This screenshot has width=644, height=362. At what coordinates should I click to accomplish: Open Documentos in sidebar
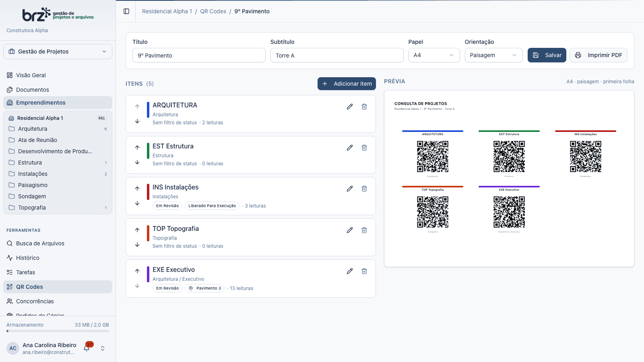click(x=58, y=90)
